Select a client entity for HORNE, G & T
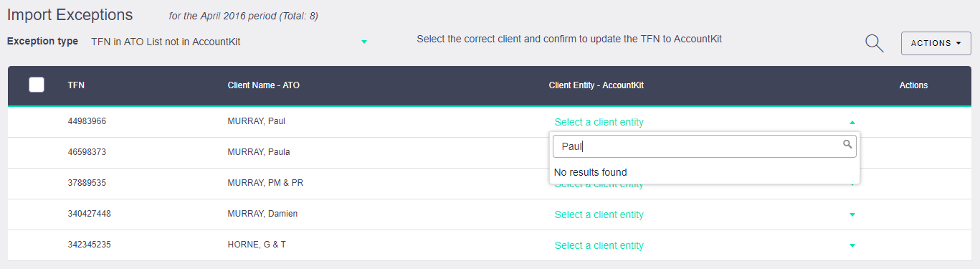Screen dimensions: 980x269 coord(599,245)
